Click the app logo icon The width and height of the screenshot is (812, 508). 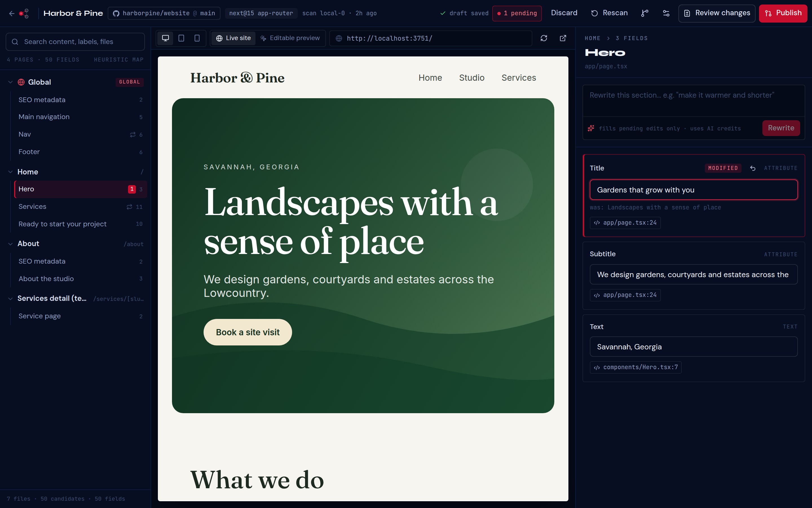[x=24, y=14]
